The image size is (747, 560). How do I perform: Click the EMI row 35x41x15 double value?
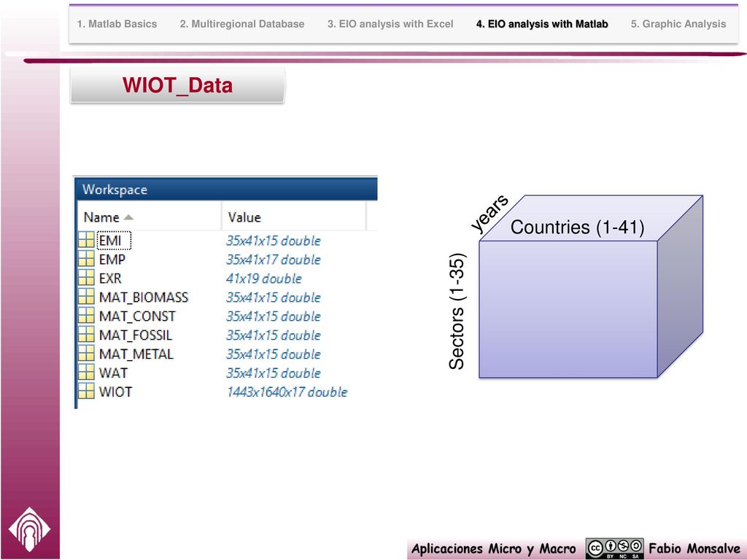click(x=274, y=241)
